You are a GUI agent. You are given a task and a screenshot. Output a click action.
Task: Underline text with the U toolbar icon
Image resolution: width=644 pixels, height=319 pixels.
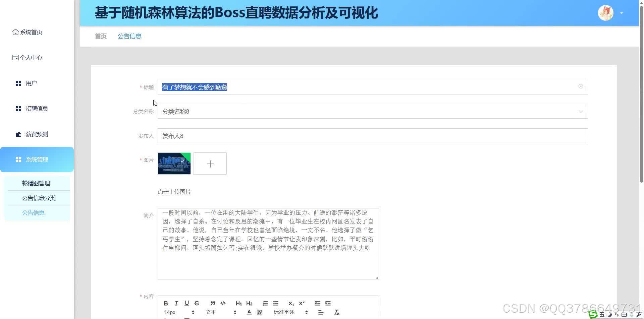[186, 303]
